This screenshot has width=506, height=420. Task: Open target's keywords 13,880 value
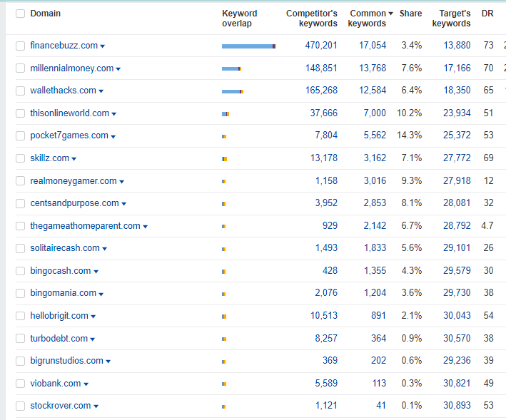pos(457,46)
